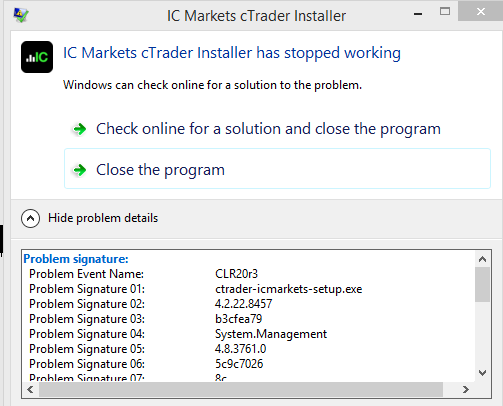Choose Check online for a solution and close
The height and width of the screenshot is (406, 503).
268,129
